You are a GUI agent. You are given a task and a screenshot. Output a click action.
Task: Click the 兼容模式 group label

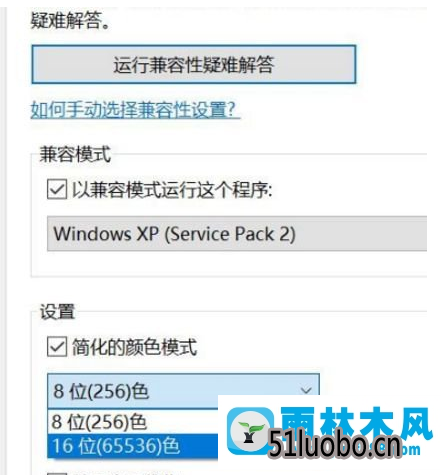(75, 154)
